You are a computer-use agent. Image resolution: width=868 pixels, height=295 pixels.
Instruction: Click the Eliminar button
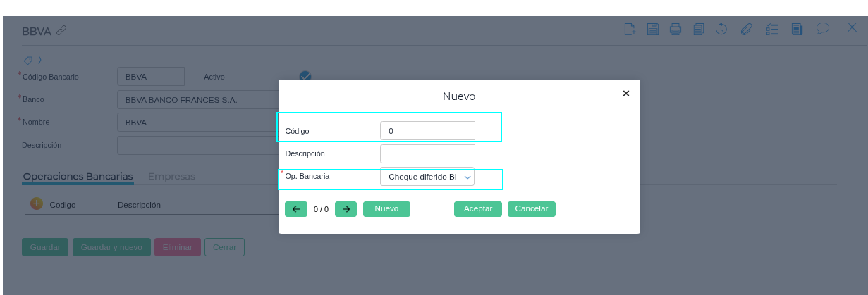pyautogui.click(x=178, y=247)
